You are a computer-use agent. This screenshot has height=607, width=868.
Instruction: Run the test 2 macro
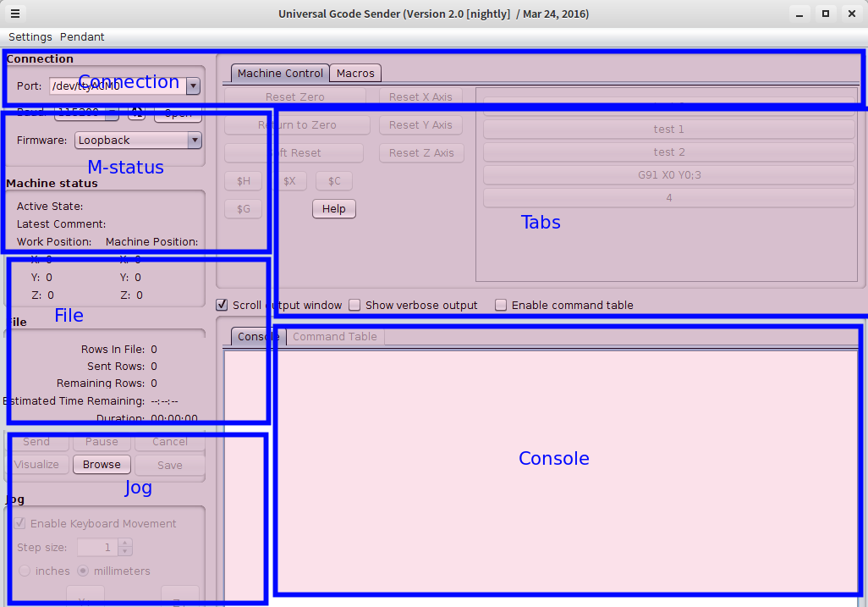coord(668,152)
